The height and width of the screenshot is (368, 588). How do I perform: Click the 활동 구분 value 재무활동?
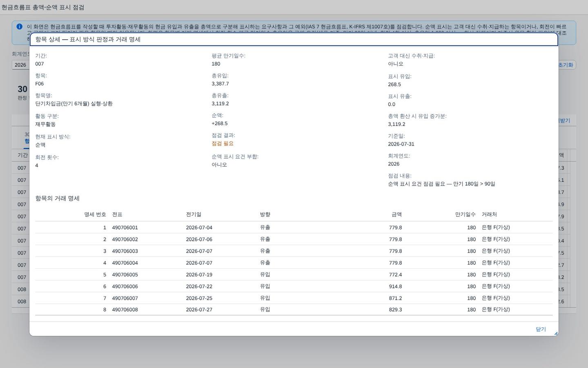click(45, 124)
